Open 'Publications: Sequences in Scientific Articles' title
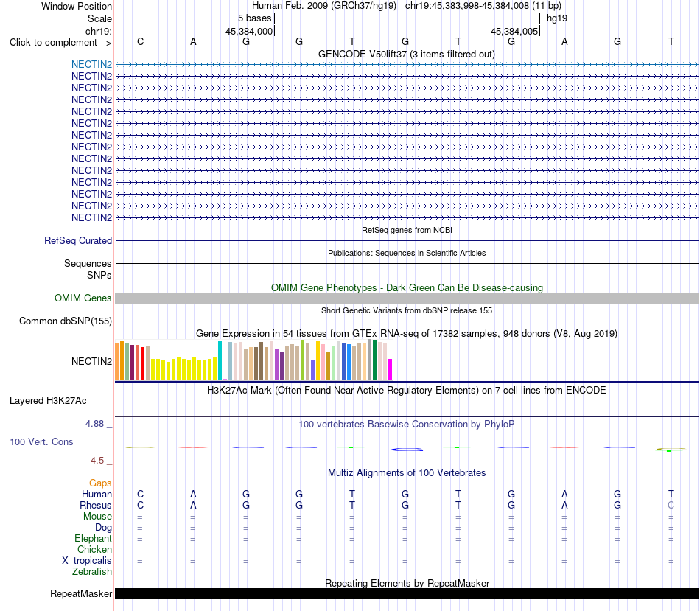The width and height of the screenshot is (700, 611). click(x=407, y=253)
